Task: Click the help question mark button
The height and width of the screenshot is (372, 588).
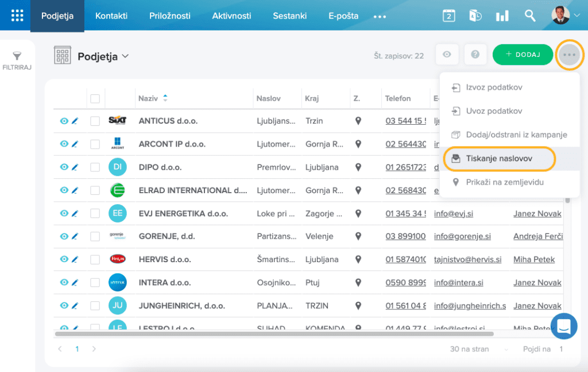Action: click(475, 55)
